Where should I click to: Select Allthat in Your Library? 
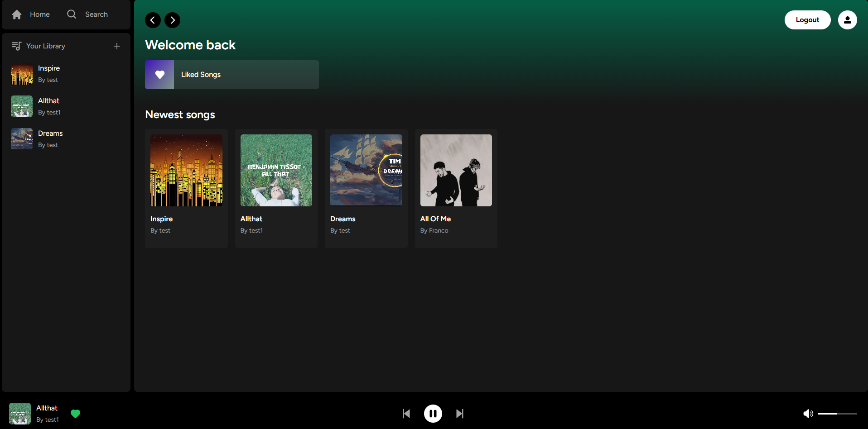pyautogui.click(x=66, y=106)
